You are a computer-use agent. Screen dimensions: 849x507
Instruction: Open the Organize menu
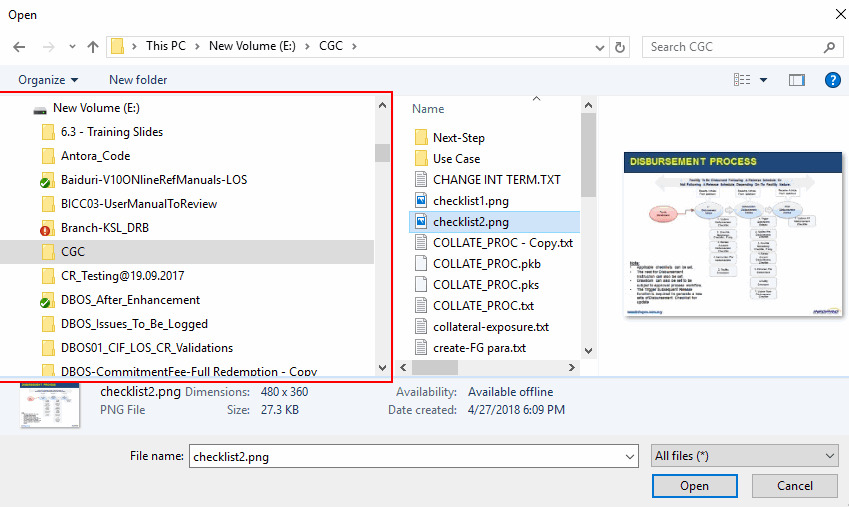(x=48, y=80)
